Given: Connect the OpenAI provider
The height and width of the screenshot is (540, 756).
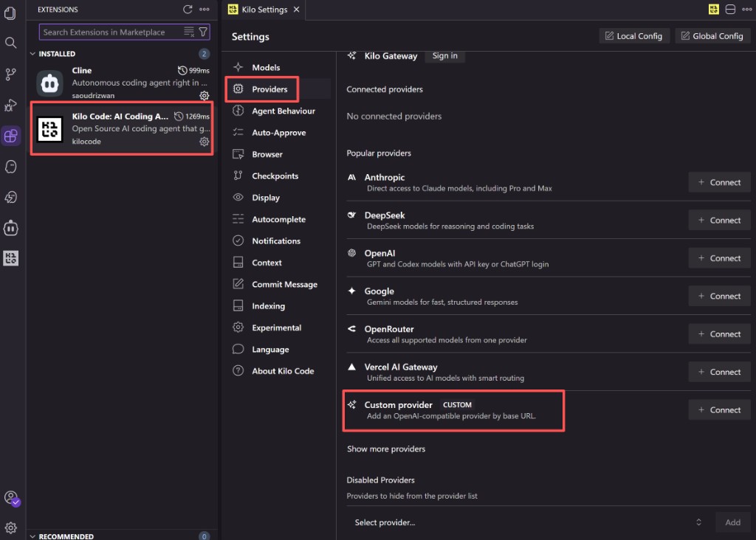Looking at the screenshot, I should (x=719, y=258).
